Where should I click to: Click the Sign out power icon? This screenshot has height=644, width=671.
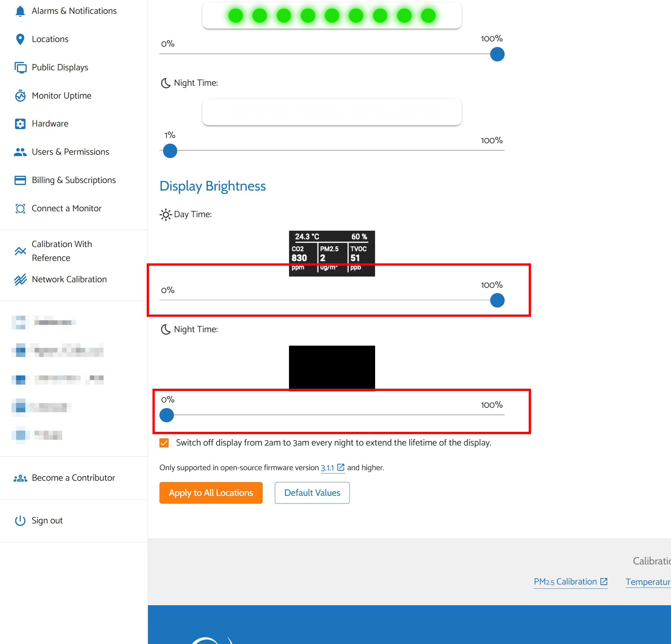pyautogui.click(x=20, y=520)
